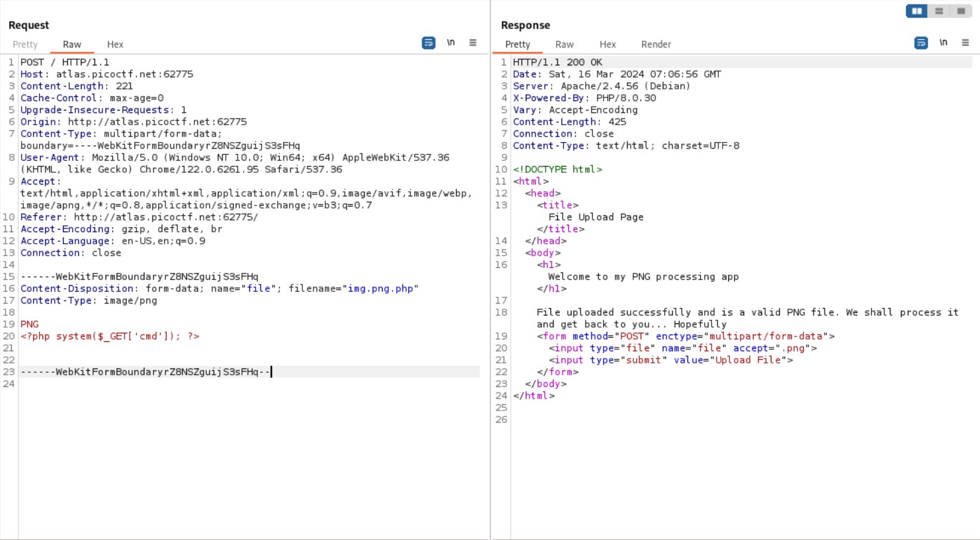Click the Cache-Control 'max-age=0' header
This screenshot has height=540, width=980.
click(92, 98)
